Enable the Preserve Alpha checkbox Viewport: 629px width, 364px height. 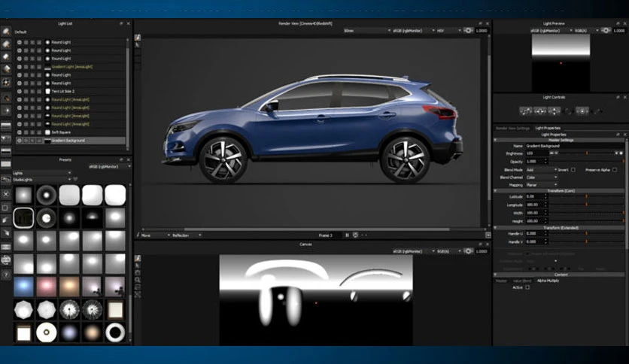point(615,170)
